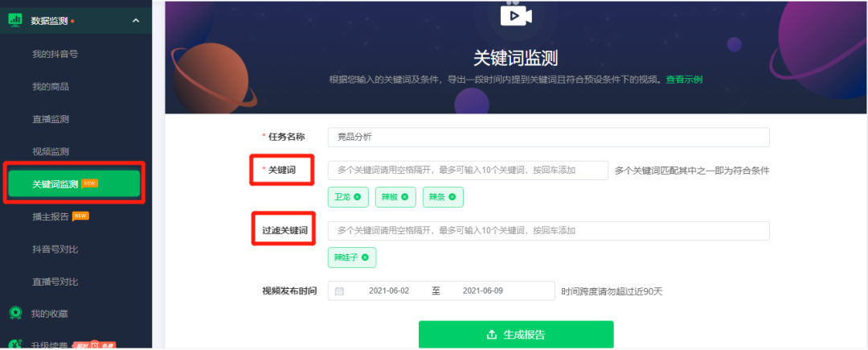This screenshot has width=868, height=350.
Task: Delete the 辣娃子 filter keyword tag
Action: [365, 257]
